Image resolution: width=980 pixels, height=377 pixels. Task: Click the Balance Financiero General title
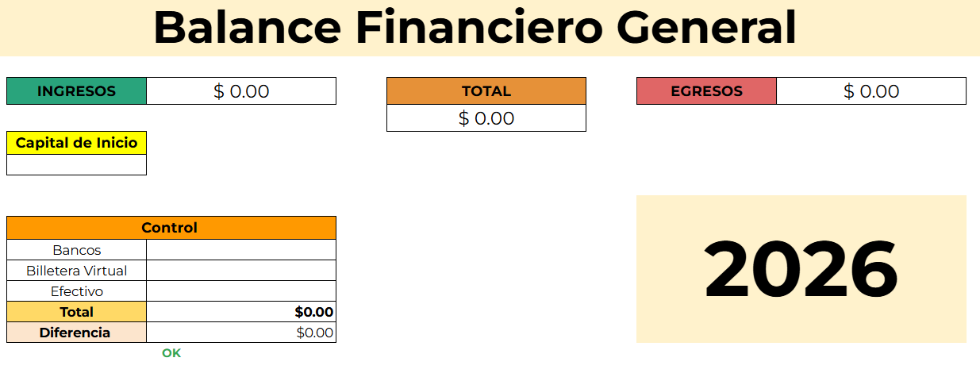(x=475, y=27)
